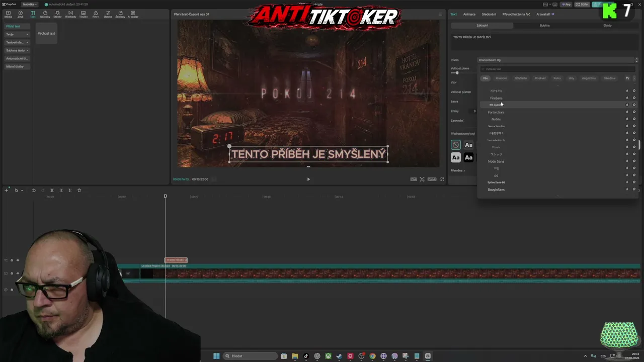Open the Převod textu na řeč tab
Viewport: 644px width, 362px height.
coord(516,14)
